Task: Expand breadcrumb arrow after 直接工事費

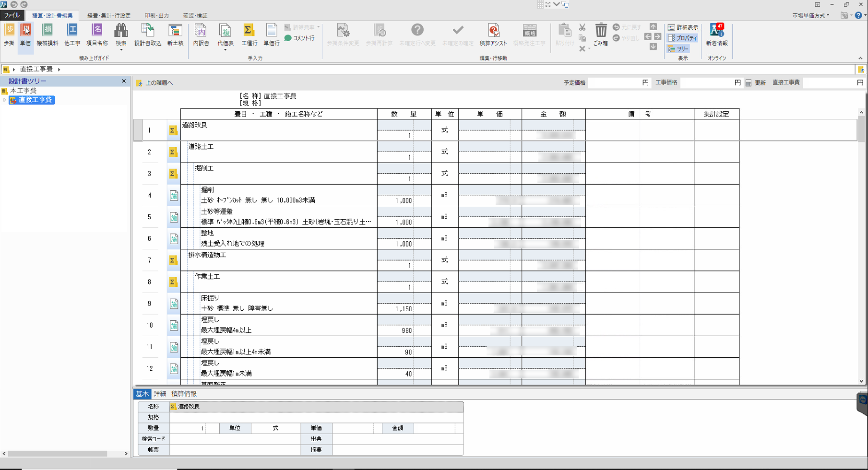Action: (x=59, y=70)
